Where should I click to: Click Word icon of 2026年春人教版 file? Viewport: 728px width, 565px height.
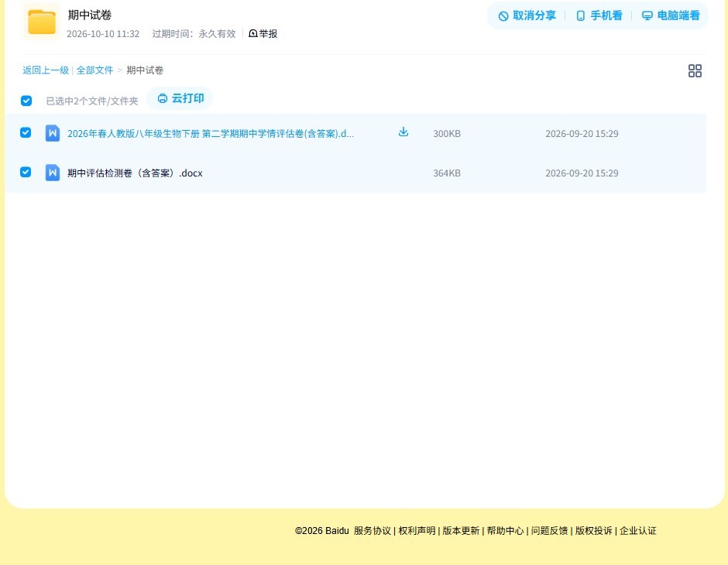(x=53, y=133)
